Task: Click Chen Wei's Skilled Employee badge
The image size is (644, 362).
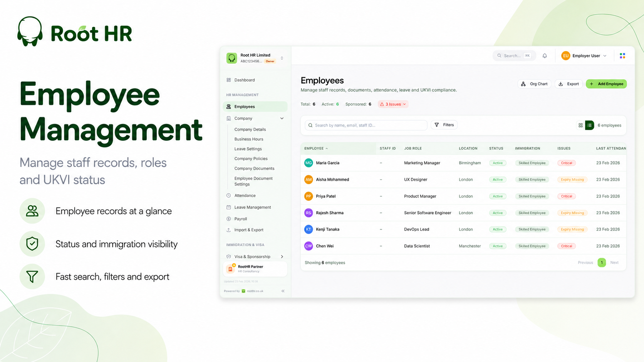Action: coord(532,246)
